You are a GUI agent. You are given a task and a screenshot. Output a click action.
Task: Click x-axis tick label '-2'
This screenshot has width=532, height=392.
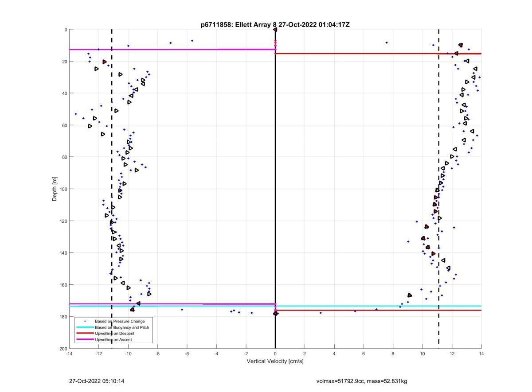(246, 353)
